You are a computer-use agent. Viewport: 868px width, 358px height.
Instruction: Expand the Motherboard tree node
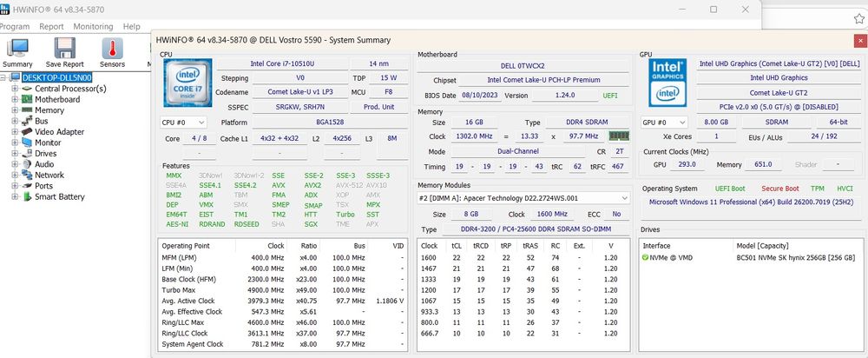(15, 100)
